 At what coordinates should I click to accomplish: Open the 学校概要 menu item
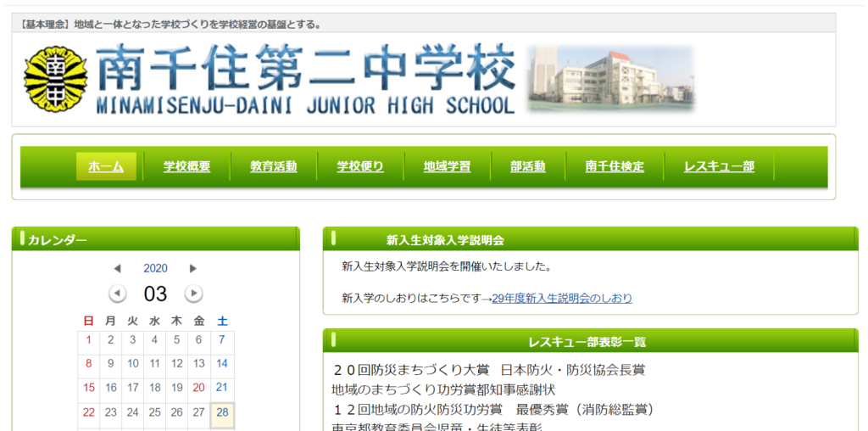pyautogui.click(x=186, y=166)
